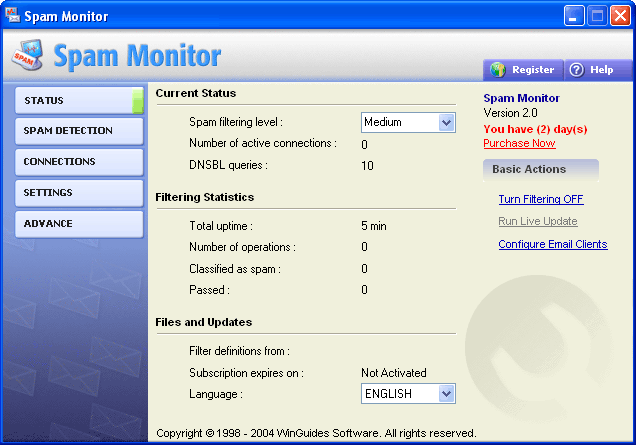This screenshot has height=445, width=636.
Task: Click the Register globe icon
Action: 498,70
